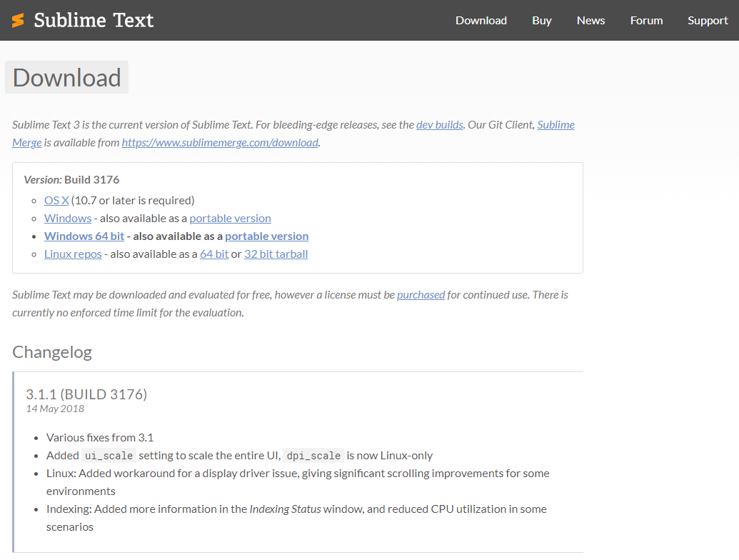This screenshot has width=739, height=560.
Task: Open the Buy page in navigation
Action: click(x=541, y=21)
